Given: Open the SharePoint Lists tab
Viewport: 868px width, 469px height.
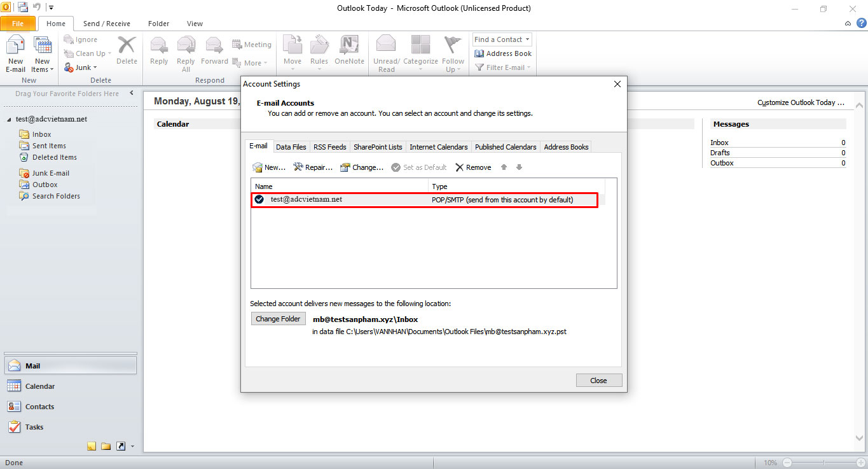Looking at the screenshot, I should click(378, 147).
